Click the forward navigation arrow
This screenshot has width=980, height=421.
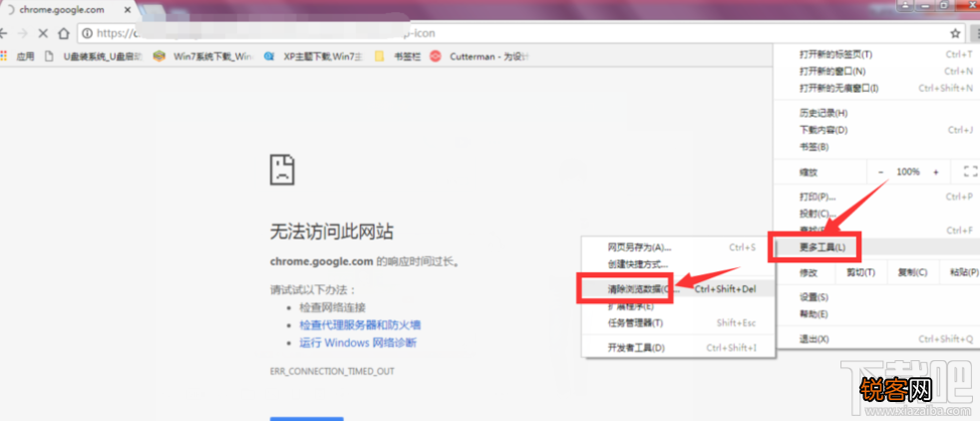point(23,33)
